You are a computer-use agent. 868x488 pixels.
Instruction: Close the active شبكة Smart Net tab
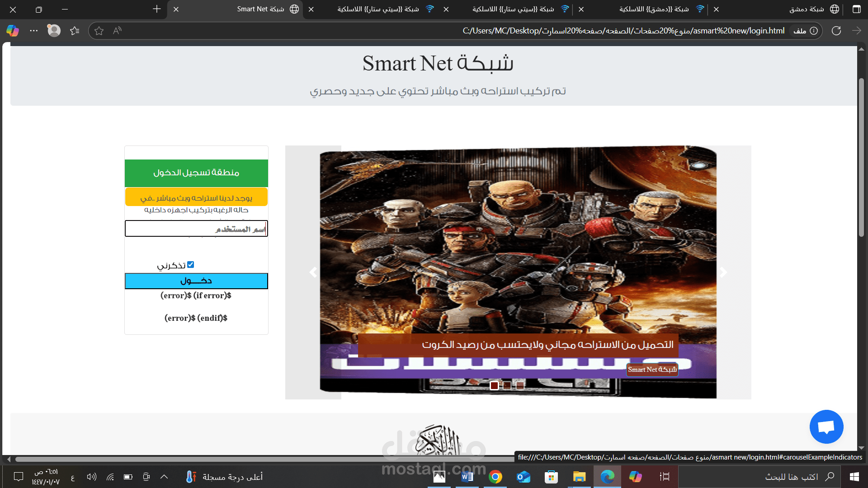coord(176,9)
